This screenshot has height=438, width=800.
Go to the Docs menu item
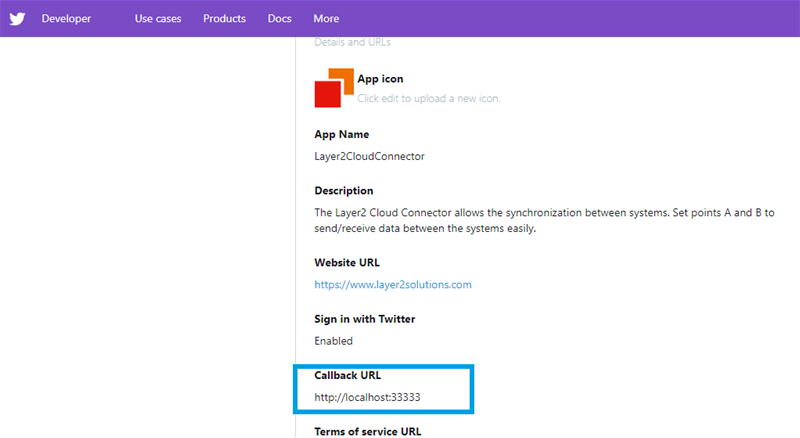[280, 19]
